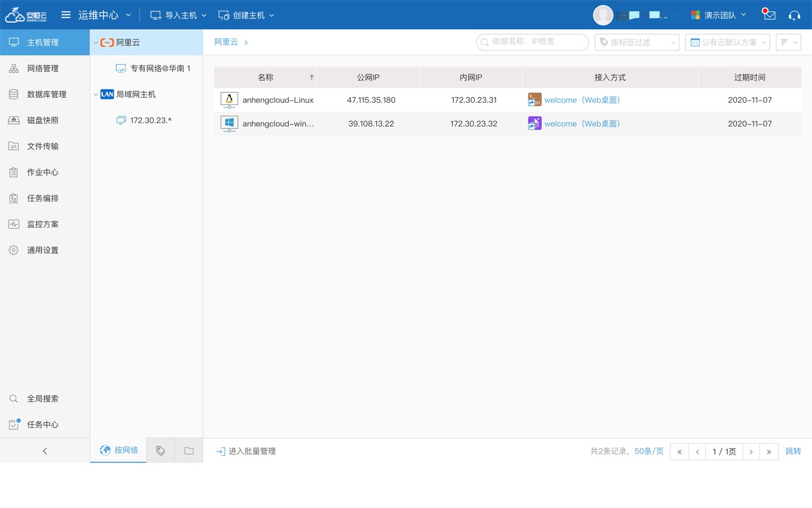The image size is (812, 508).
Task: Open 监控方案 in the sidebar
Action: (44, 225)
